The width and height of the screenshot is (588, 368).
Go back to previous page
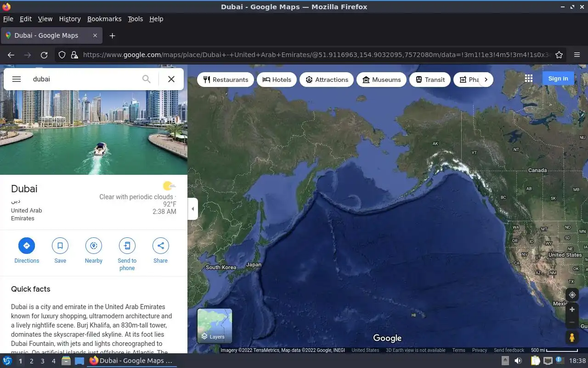coord(11,55)
